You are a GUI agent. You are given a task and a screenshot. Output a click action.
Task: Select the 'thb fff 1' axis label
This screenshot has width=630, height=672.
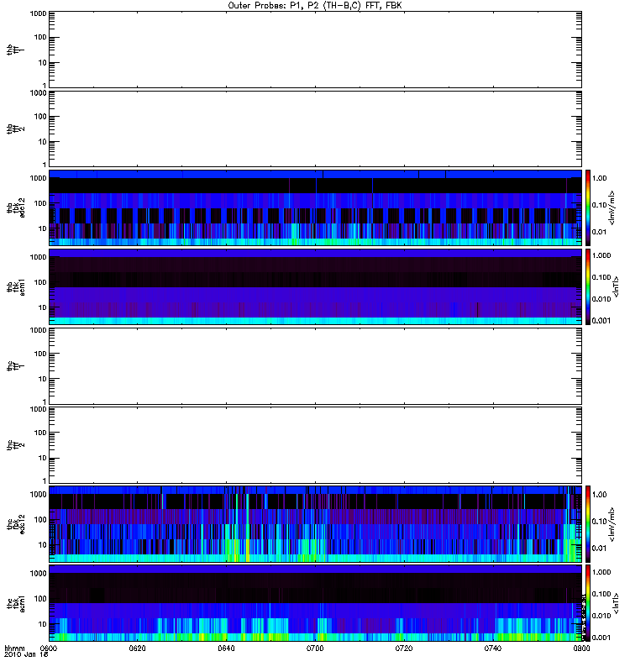point(15,50)
